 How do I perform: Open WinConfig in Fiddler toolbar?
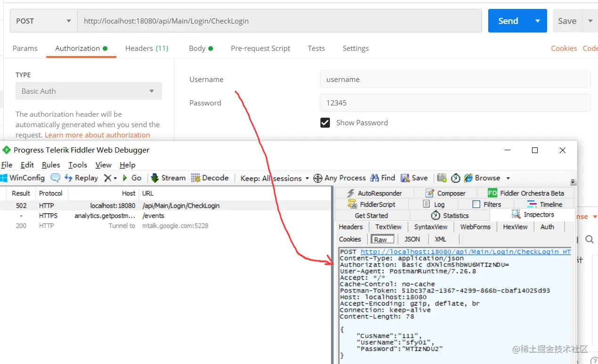click(22, 178)
